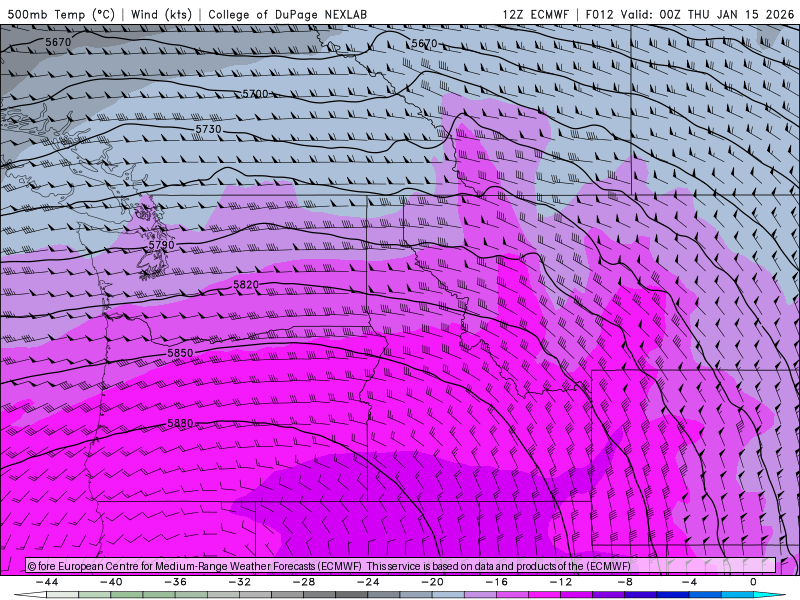800x600 pixels.
Task: Select the -20 color scale label
Action: pyautogui.click(x=433, y=582)
